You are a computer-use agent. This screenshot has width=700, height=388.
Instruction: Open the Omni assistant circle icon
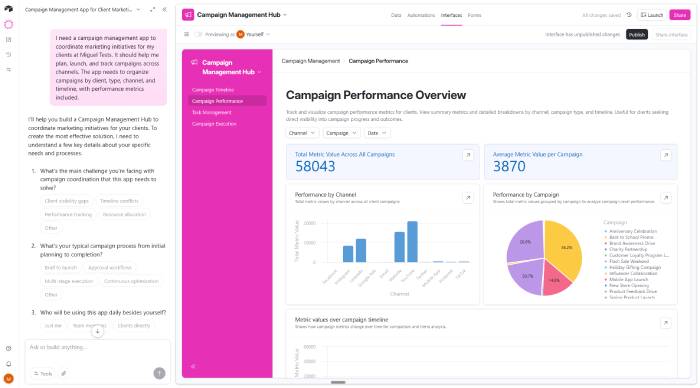click(x=8, y=25)
